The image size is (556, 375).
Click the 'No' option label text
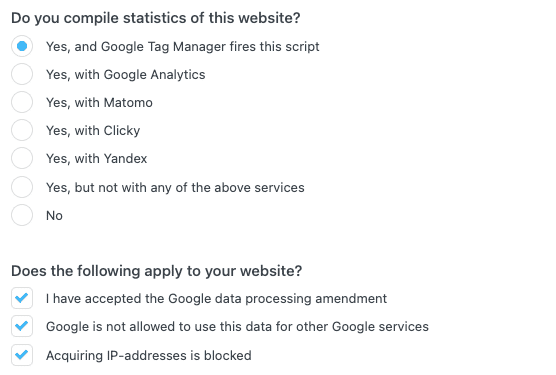point(54,216)
